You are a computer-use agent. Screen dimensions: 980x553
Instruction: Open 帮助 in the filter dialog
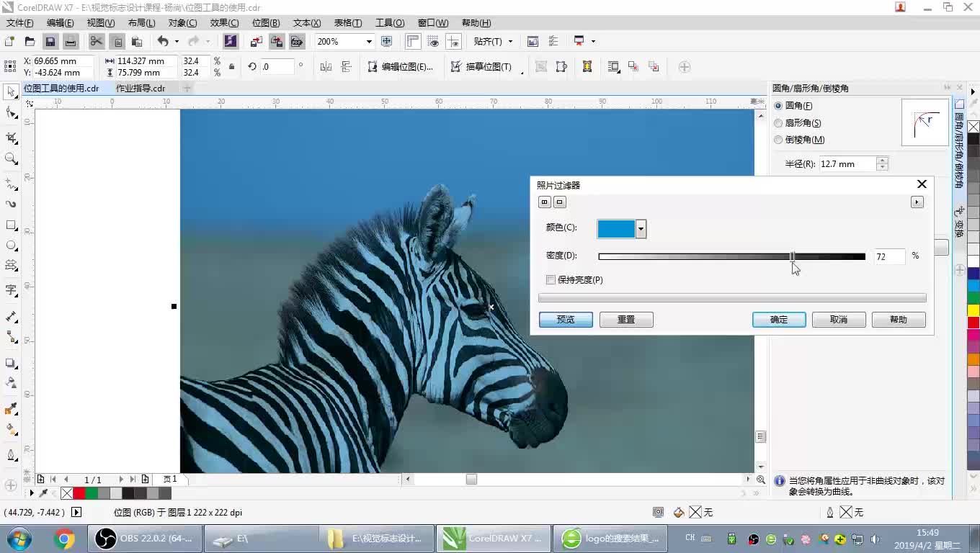[x=899, y=320]
